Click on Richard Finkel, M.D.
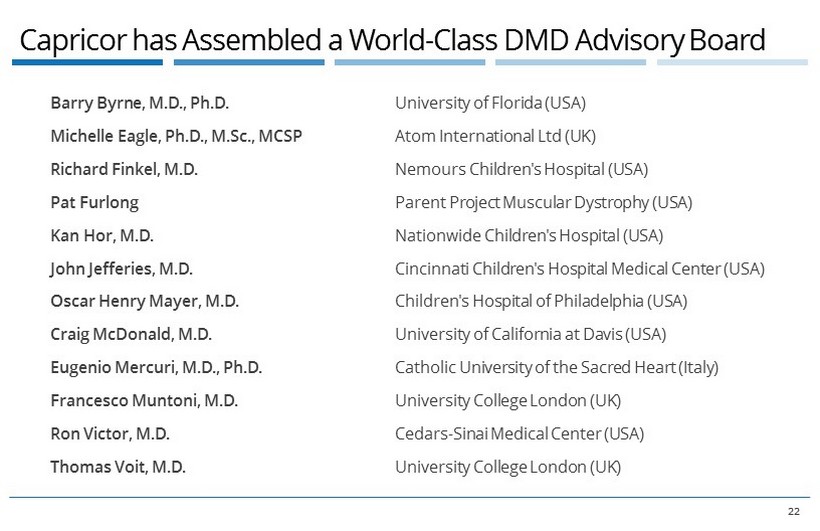This screenshot has height=531, width=820. click(x=124, y=169)
